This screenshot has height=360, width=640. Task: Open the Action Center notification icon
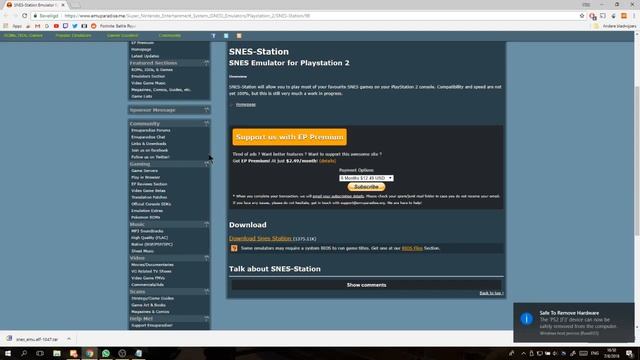630,353
